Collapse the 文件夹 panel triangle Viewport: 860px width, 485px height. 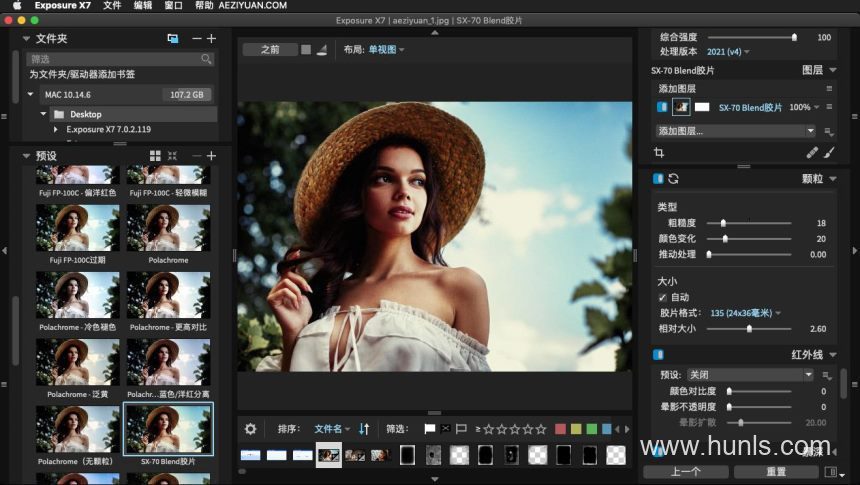[26, 38]
